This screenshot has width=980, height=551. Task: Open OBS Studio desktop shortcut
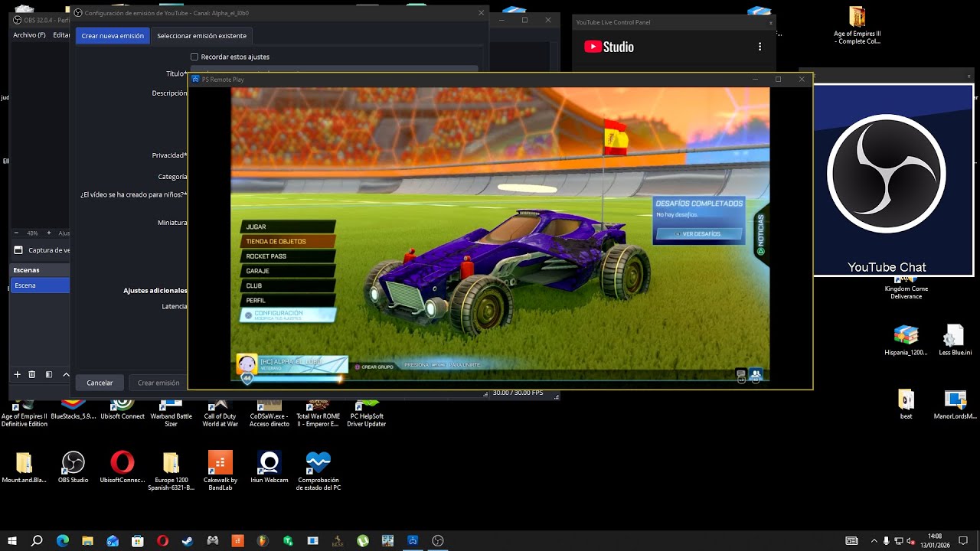[73, 467]
